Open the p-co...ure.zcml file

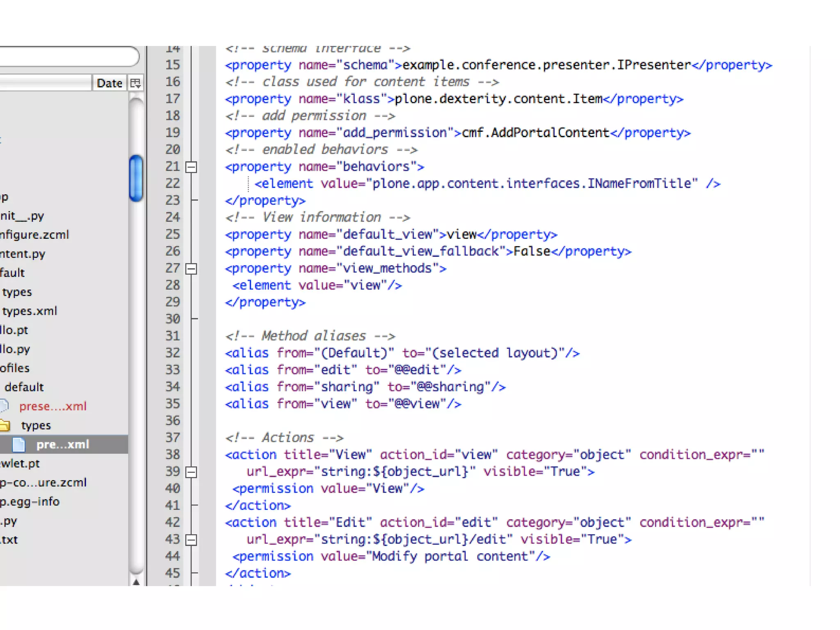43,482
